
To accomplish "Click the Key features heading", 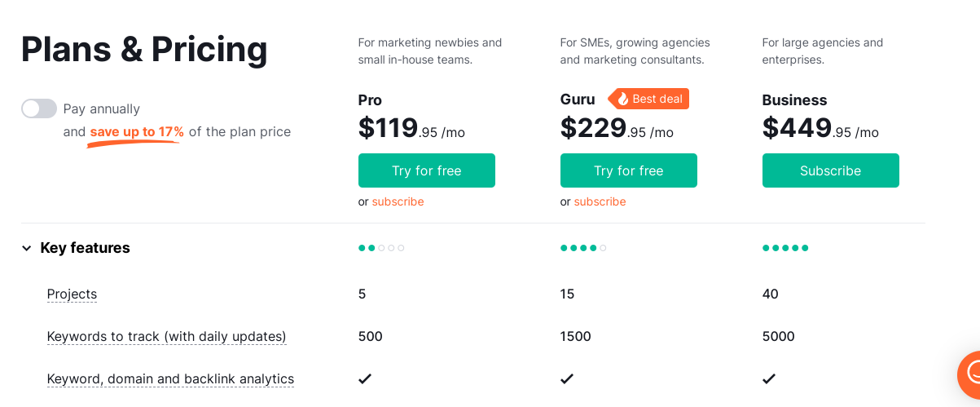I will click(85, 248).
